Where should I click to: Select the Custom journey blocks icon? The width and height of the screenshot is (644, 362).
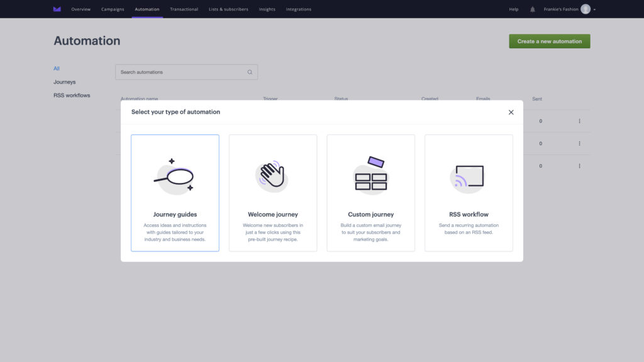pos(370,175)
